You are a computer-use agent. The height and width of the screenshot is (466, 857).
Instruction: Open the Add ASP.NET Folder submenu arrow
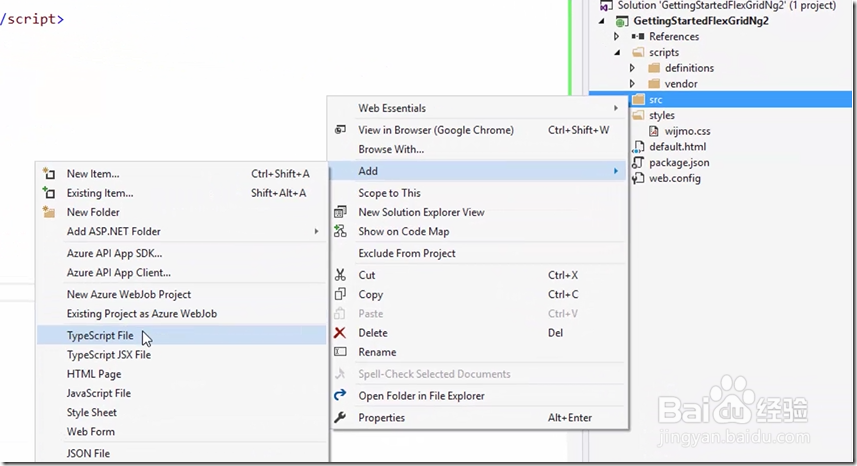click(x=316, y=232)
